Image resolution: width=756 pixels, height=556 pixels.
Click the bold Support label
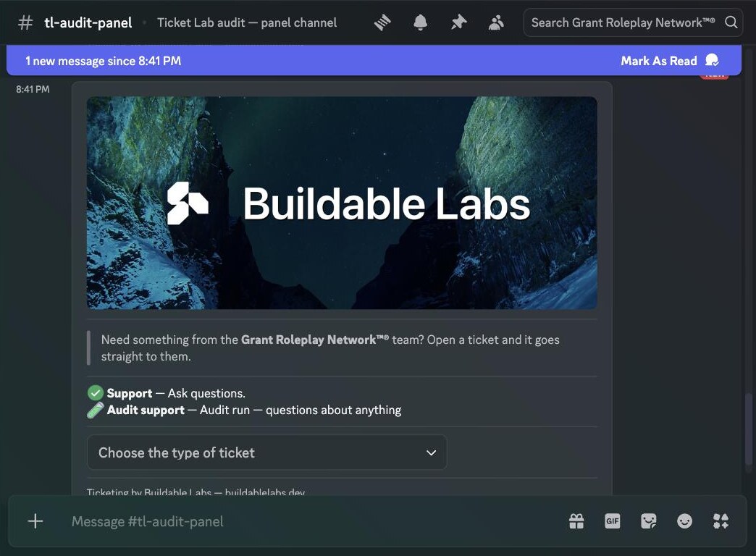coord(129,394)
